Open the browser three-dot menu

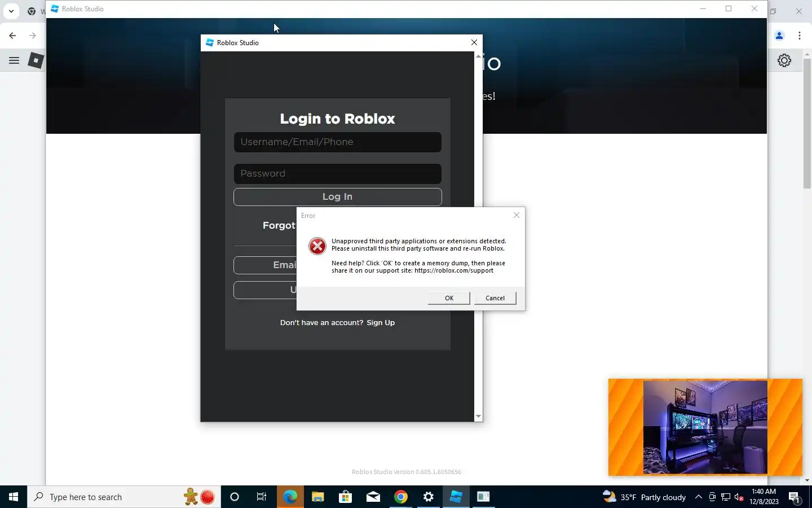coord(800,36)
